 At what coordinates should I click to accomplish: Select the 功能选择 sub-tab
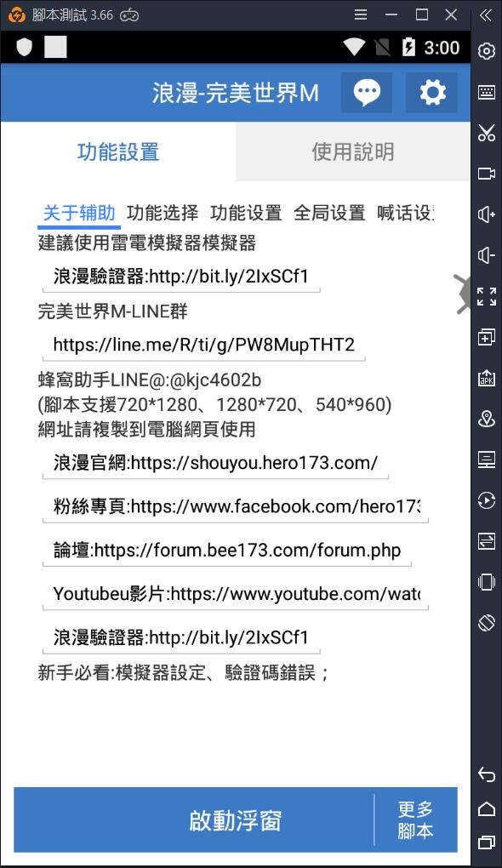pos(163,213)
